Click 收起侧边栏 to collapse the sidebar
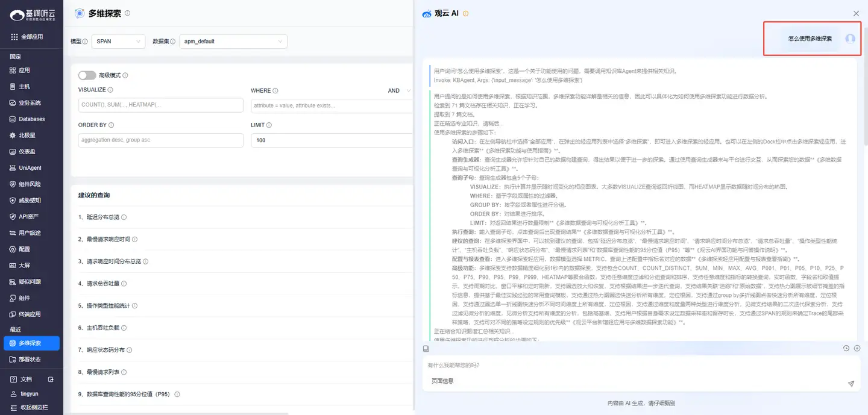The image size is (868, 415). pos(34,408)
